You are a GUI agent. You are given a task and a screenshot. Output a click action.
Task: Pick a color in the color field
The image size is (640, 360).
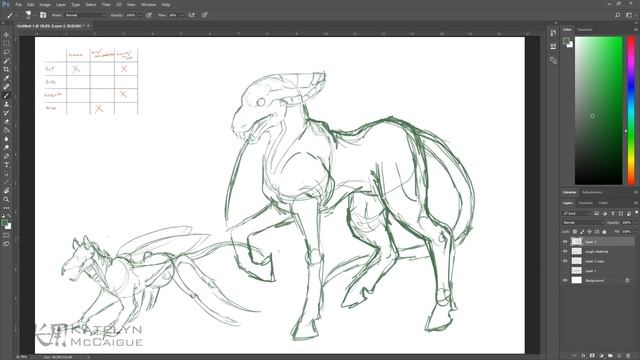598,110
